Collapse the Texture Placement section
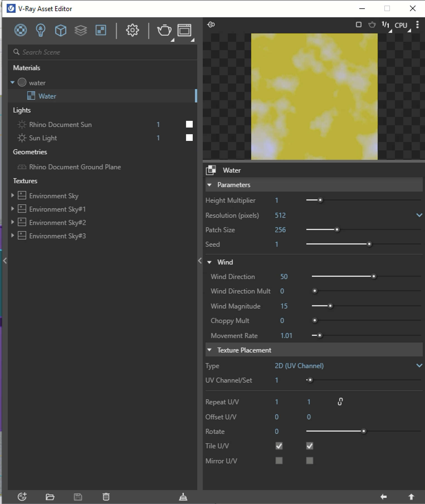425x504 pixels. pyautogui.click(x=209, y=350)
